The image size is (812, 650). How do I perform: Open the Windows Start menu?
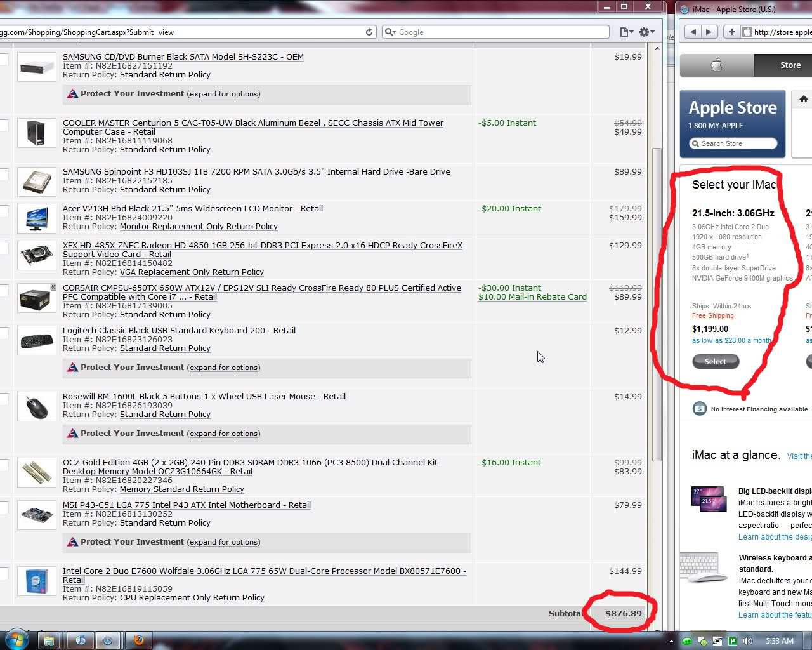coord(16,640)
